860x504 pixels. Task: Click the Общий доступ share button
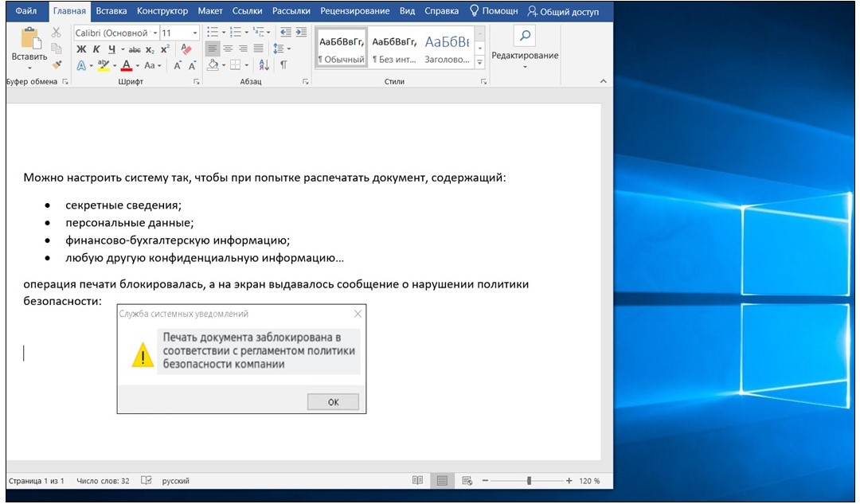[x=563, y=11]
